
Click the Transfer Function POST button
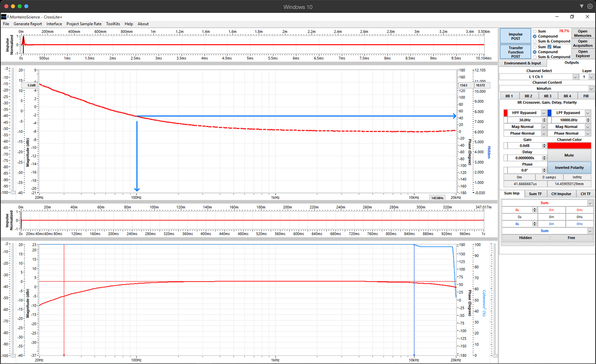click(515, 52)
